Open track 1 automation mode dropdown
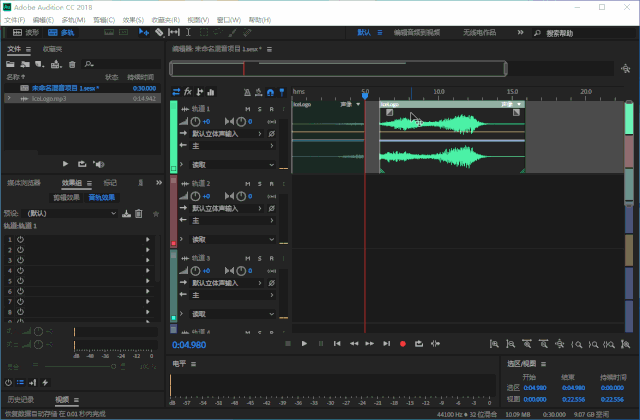640x420 pixels. pyautogui.click(x=233, y=164)
